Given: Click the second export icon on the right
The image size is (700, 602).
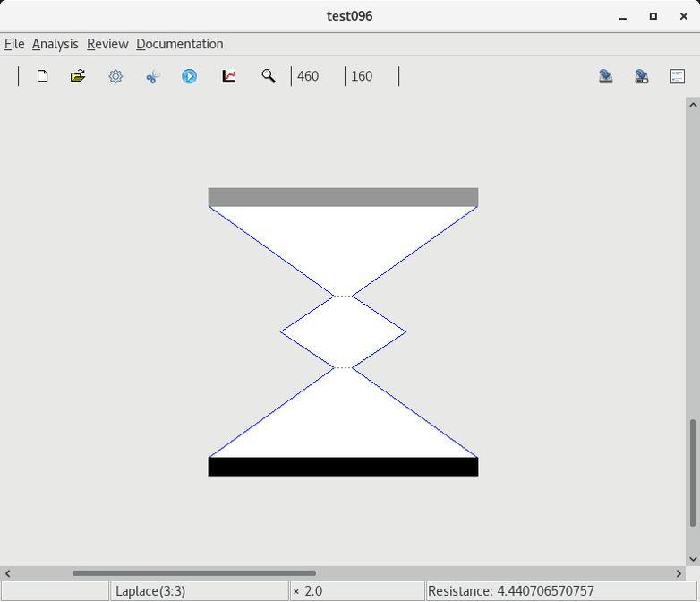Looking at the screenshot, I should [642, 76].
